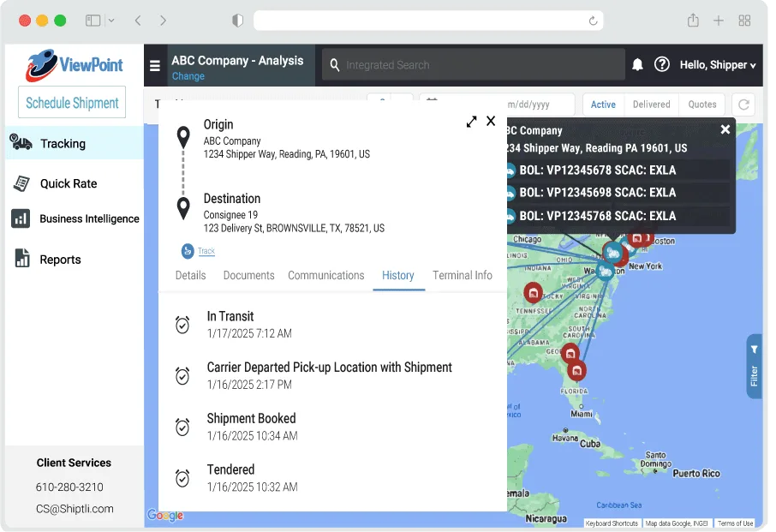This screenshot has width=776, height=532.
Task: Click the refresh icon beside Quotes
Action: tap(743, 105)
